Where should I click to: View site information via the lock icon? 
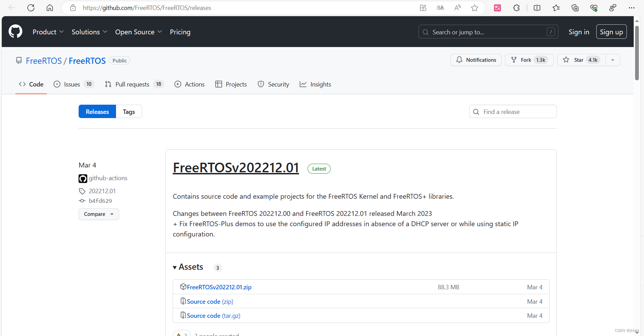point(73,8)
